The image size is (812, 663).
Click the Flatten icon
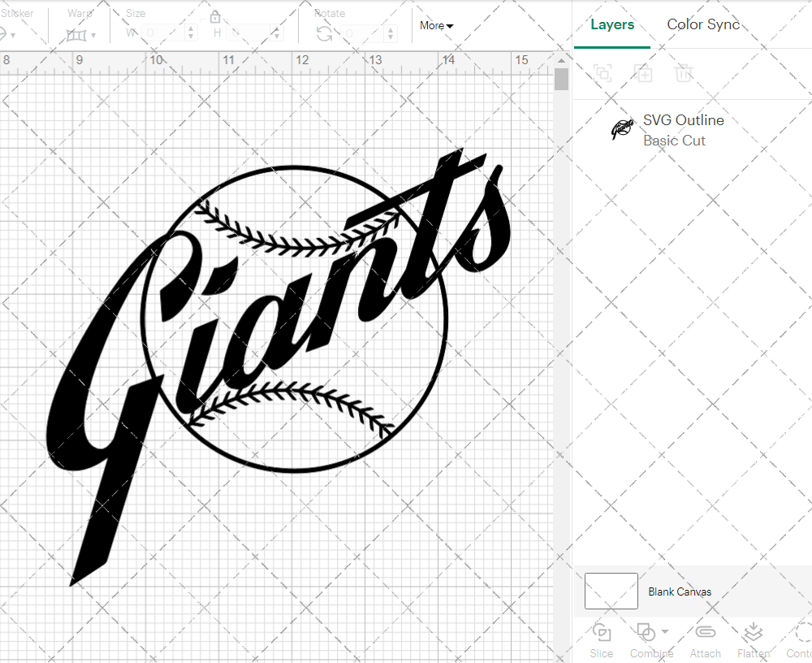click(x=753, y=632)
